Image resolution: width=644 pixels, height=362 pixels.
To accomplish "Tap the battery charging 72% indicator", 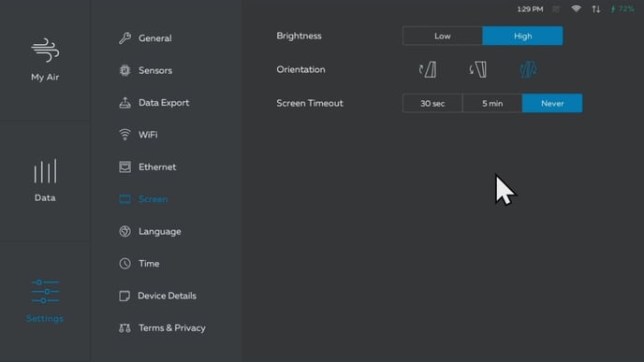I will (622, 9).
